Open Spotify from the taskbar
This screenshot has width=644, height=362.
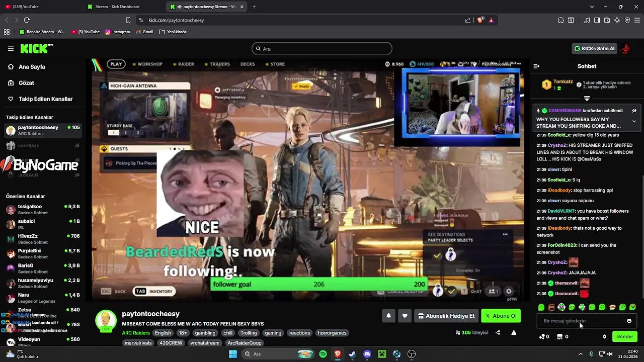coord(323,354)
